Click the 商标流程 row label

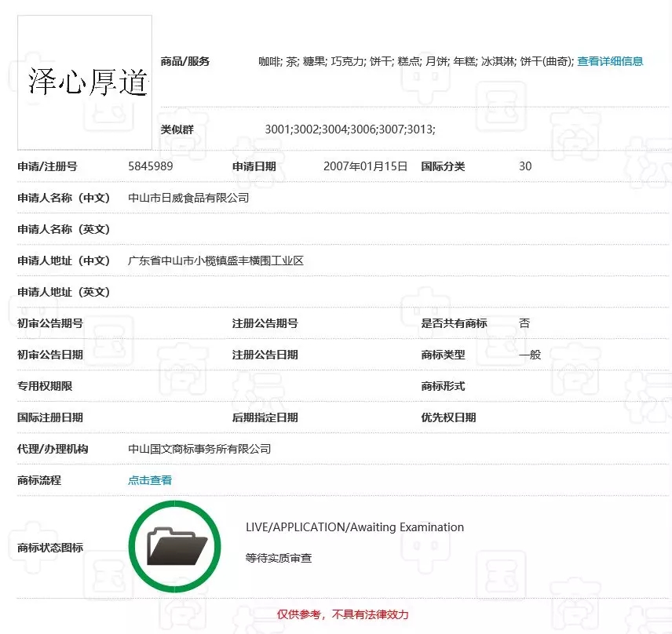(39, 480)
